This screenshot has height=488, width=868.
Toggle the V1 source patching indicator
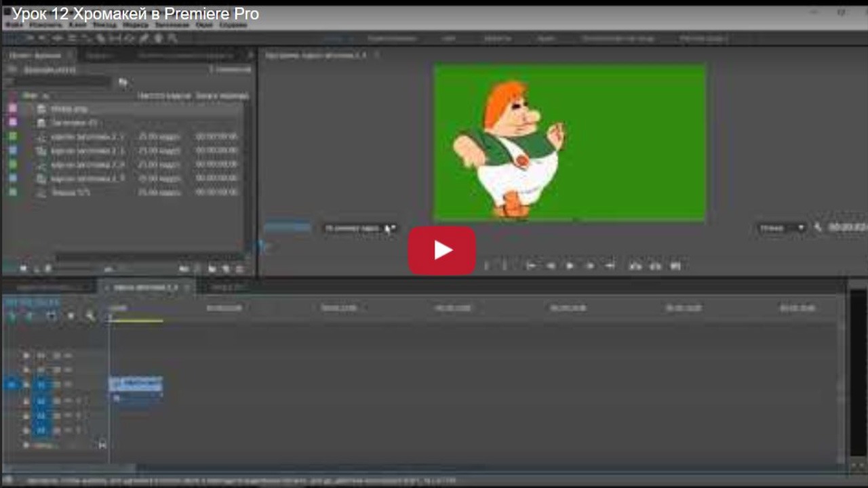point(11,384)
